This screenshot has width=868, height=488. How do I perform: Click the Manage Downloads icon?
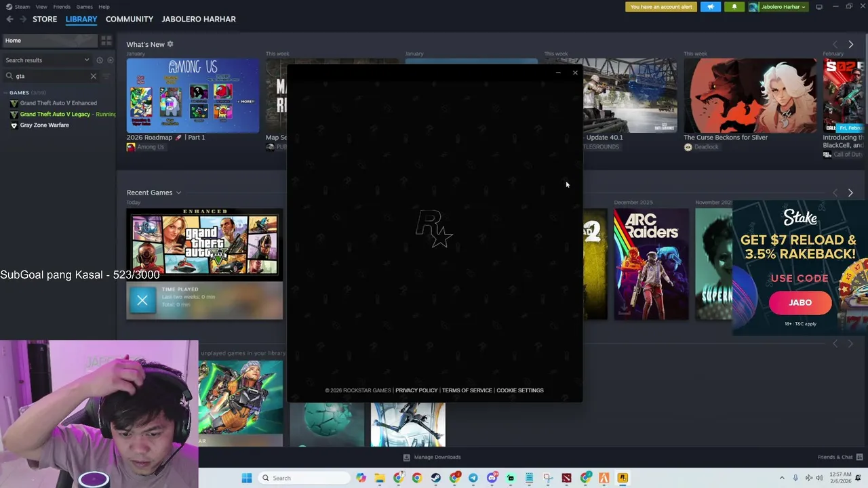pos(407,457)
